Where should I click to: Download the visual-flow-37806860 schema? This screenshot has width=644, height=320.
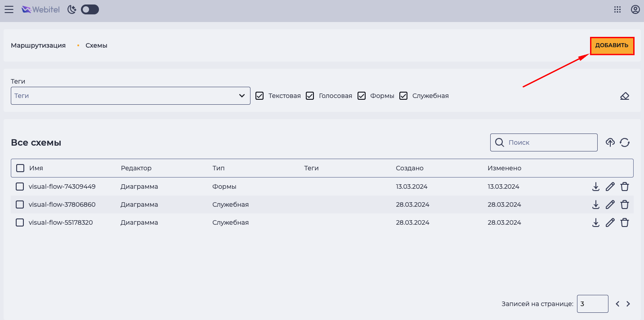596,204
